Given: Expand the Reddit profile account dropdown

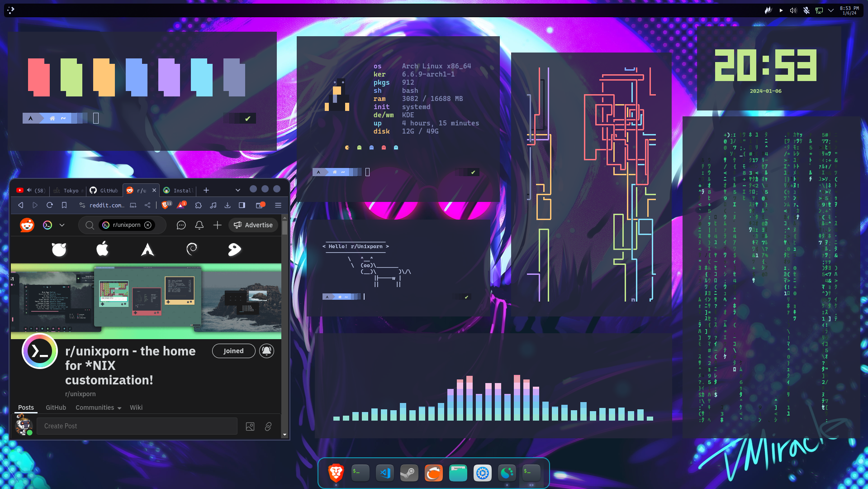Looking at the screenshot, I should [x=62, y=225].
